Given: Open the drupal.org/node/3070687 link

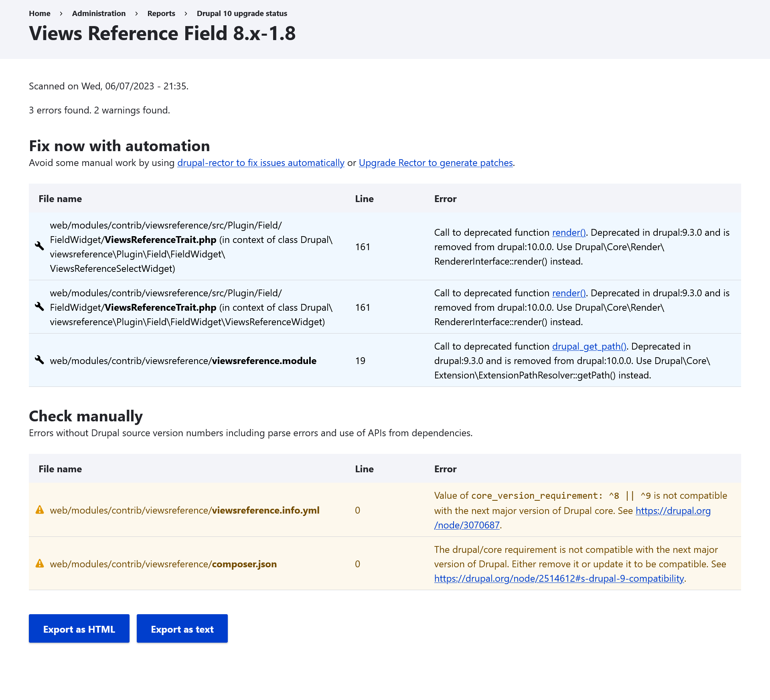Looking at the screenshot, I should (x=673, y=511).
